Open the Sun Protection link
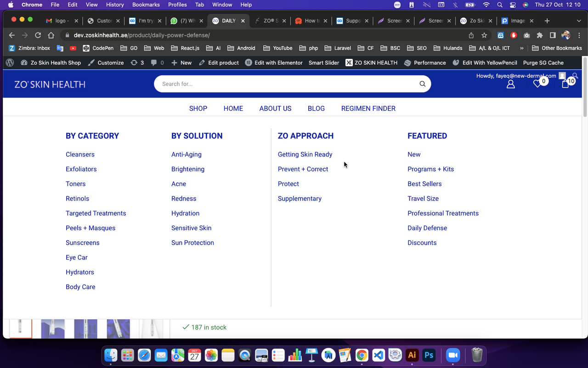 [192, 243]
